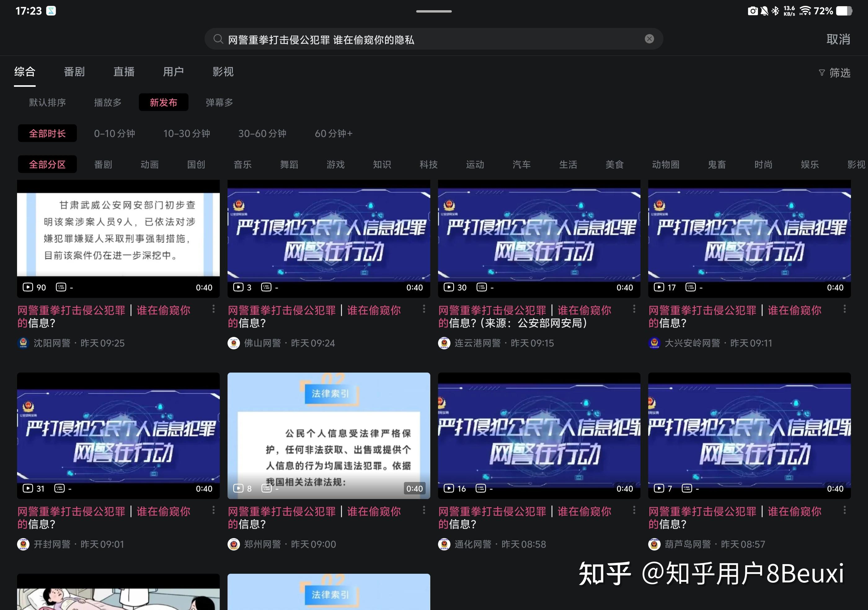The width and height of the screenshot is (868, 610).
Task: Tap 取消 to cancel search
Action: (838, 39)
